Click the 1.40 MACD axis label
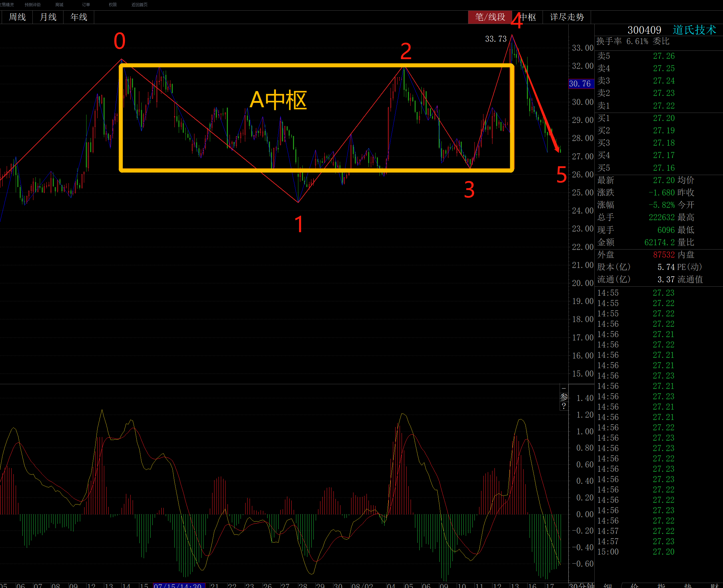The height and width of the screenshot is (588, 723). pos(585,398)
